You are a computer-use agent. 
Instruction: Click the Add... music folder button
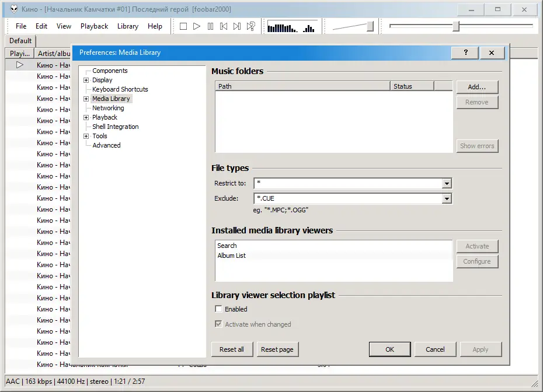[x=477, y=87]
